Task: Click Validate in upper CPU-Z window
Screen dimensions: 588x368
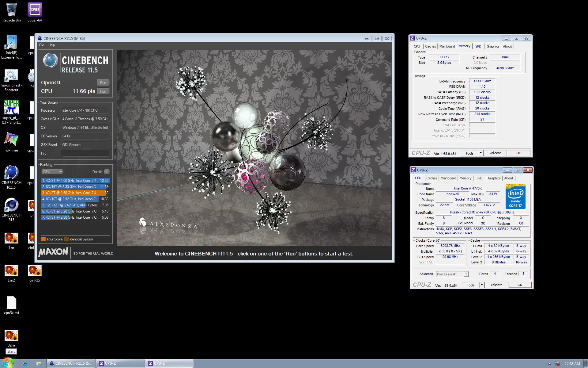Action: pos(495,153)
